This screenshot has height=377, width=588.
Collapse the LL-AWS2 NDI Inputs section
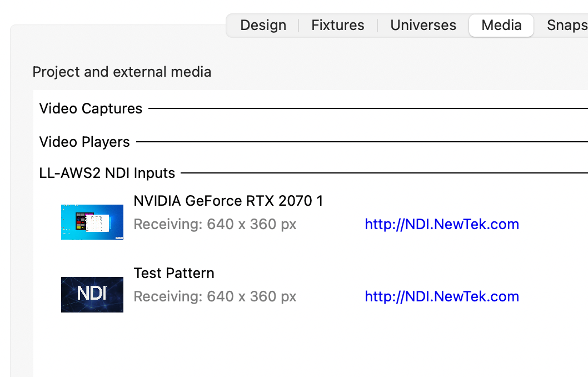[107, 173]
